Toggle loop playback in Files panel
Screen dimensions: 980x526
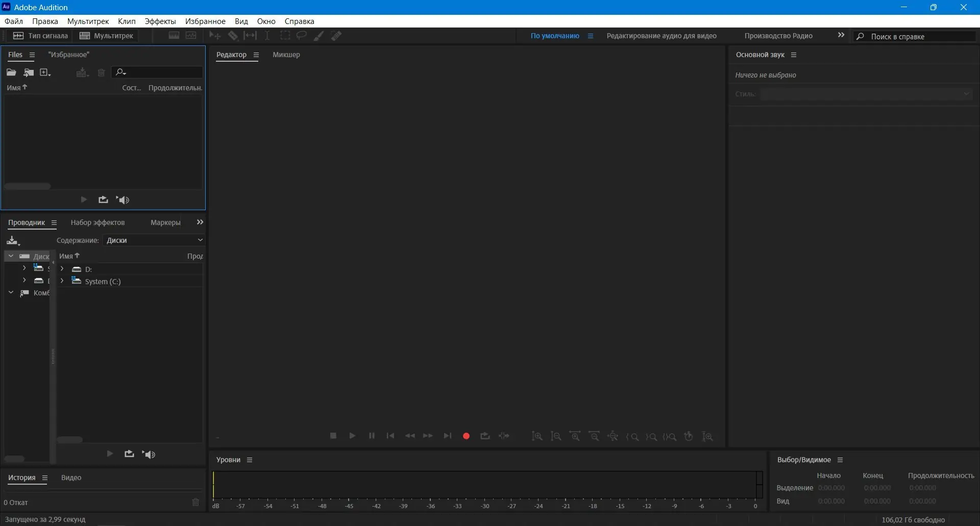coord(103,199)
